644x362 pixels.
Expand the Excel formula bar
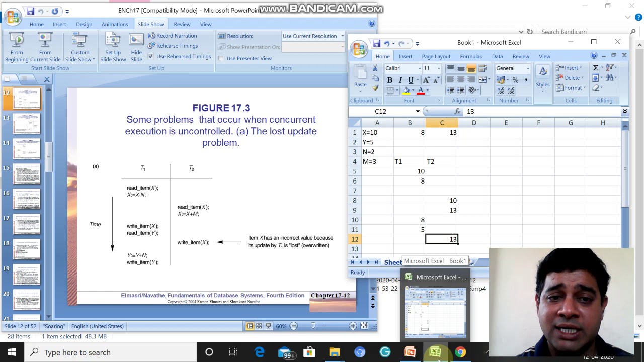click(624, 112)
